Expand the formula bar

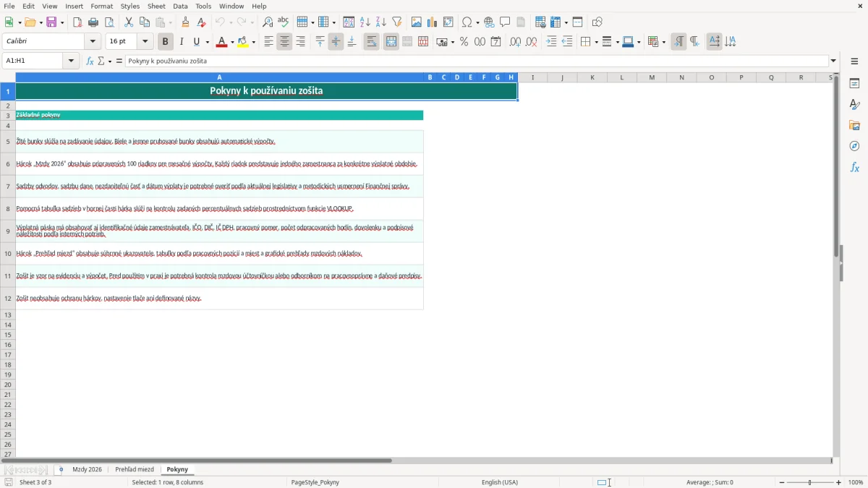(833, 61)
